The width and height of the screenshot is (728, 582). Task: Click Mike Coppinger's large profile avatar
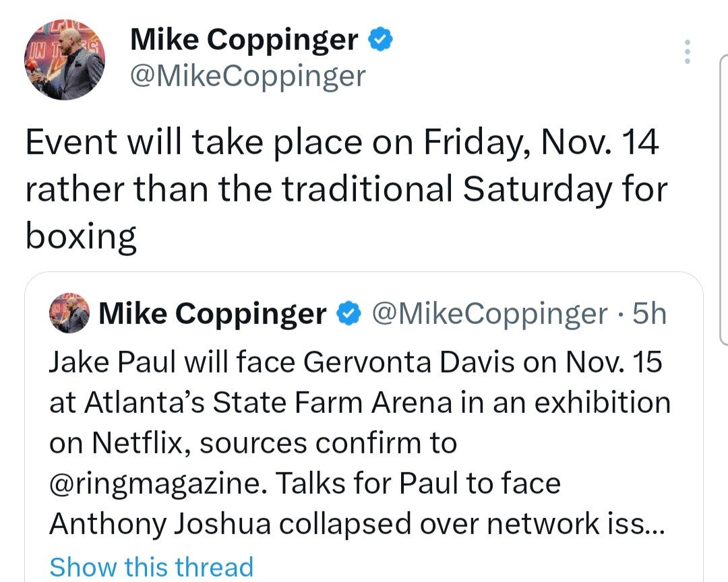coord(65,59)
